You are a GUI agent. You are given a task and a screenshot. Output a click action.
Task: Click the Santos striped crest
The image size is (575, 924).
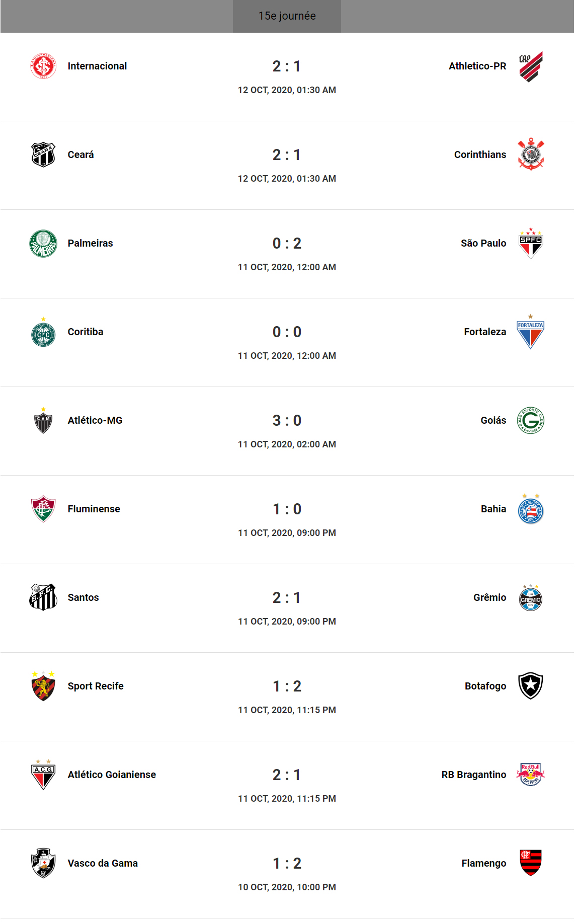(x=43, y=597)
